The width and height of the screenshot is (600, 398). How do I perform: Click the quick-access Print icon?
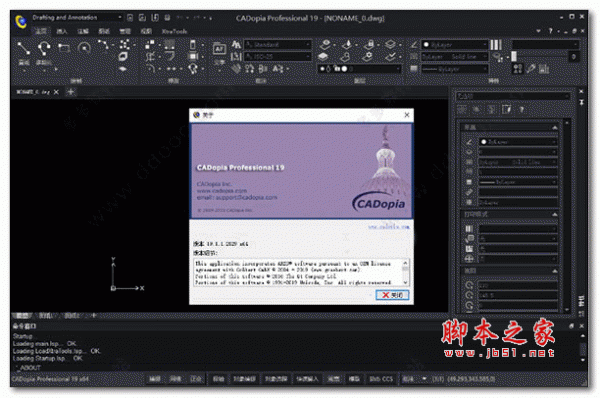pyautogui.click(x=167, y=18)
